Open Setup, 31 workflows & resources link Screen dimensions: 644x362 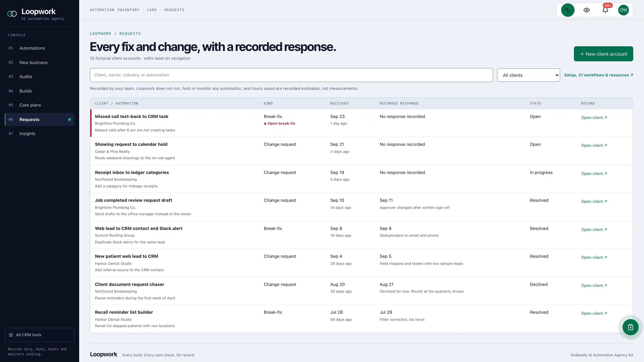point(599,75)
